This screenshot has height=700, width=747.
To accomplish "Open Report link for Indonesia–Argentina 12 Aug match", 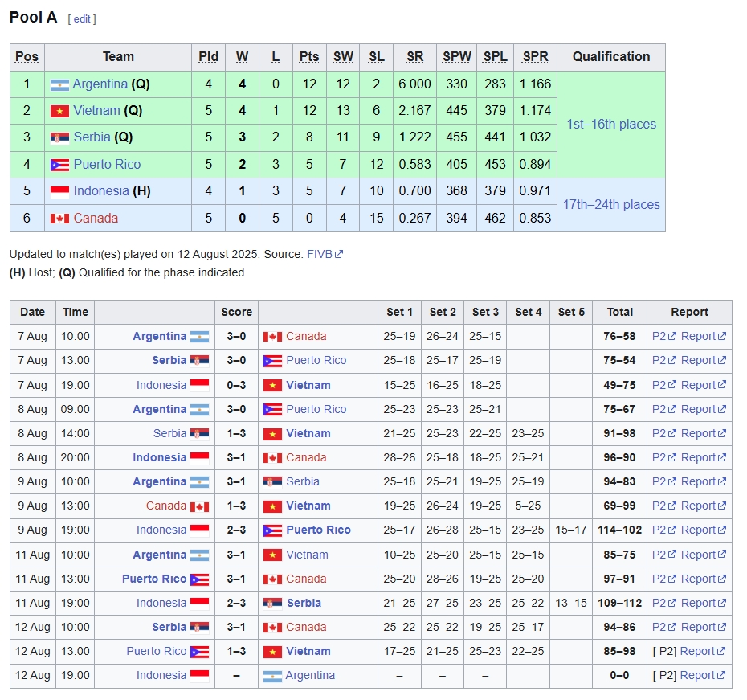I will click(x=697, y=675).
